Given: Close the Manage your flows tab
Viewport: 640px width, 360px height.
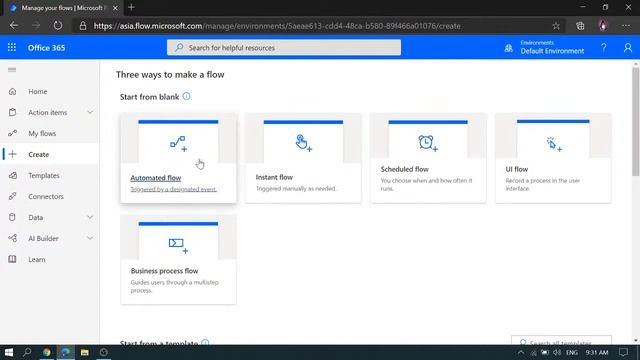Looking at the screenshot, I should click(115, 8).
